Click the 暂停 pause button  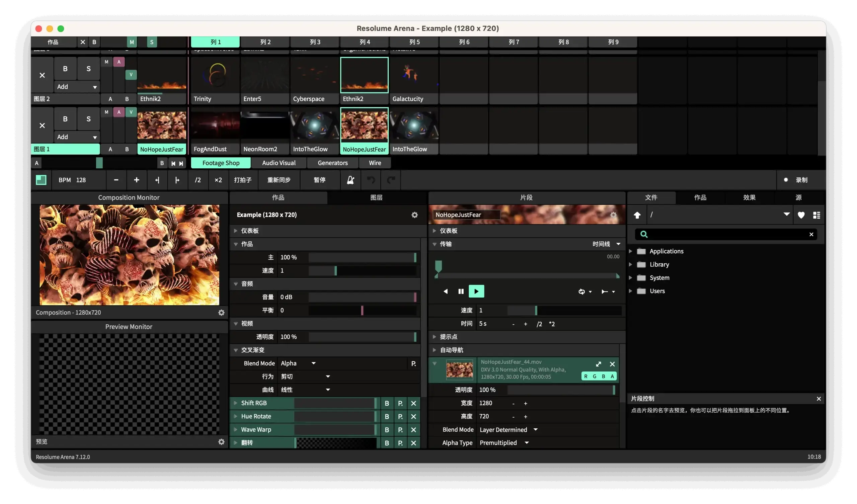click(x=320, y=180)
